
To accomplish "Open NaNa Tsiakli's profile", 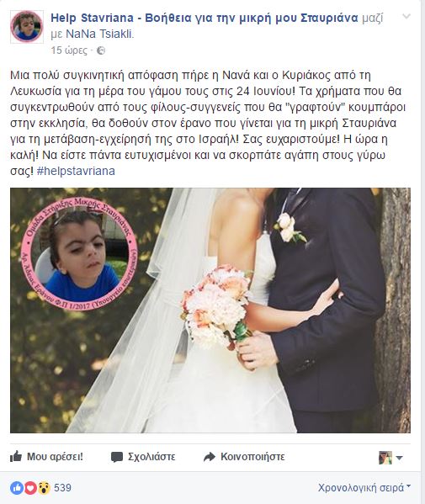I will [x=99, y=34].
